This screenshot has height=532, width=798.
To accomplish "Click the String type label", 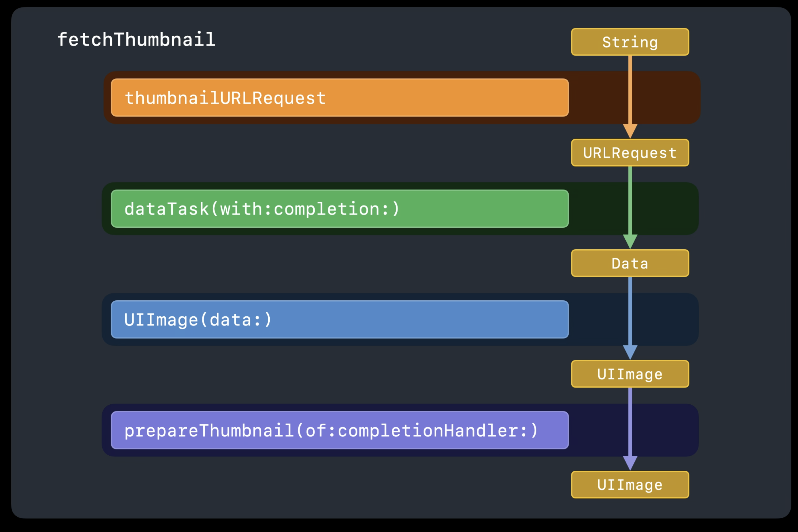I will 630,42.
